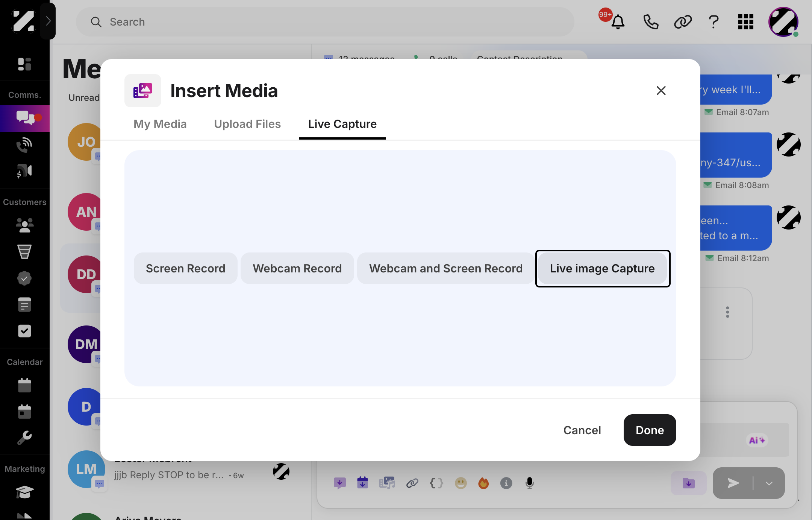Close the Insert Media dialog
The image size is (812, 520).
661,90
